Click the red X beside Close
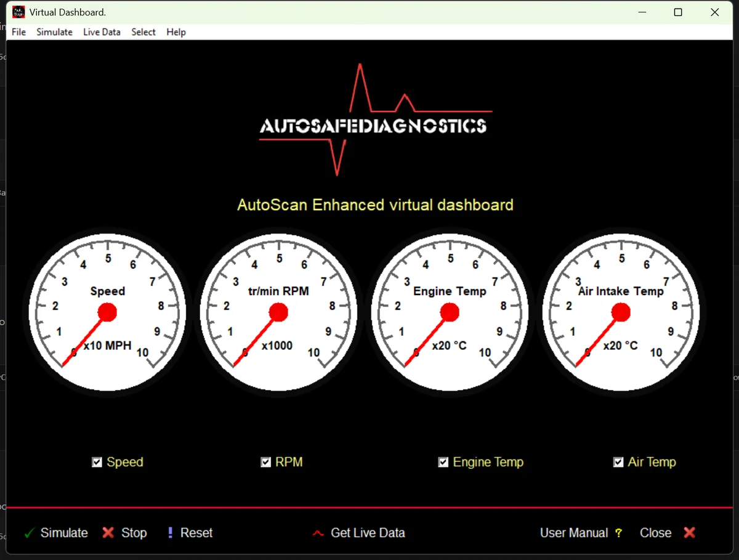Screen dimensions: 739x560 click(689, 532)
